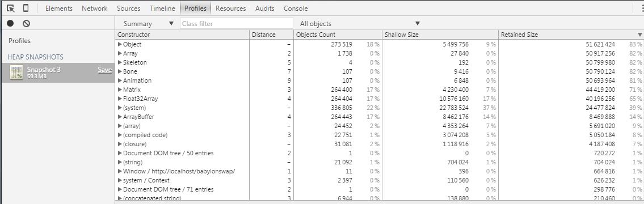Open the Timeline tab
Viewport: 644px width, 204px height.
[162, 8]
